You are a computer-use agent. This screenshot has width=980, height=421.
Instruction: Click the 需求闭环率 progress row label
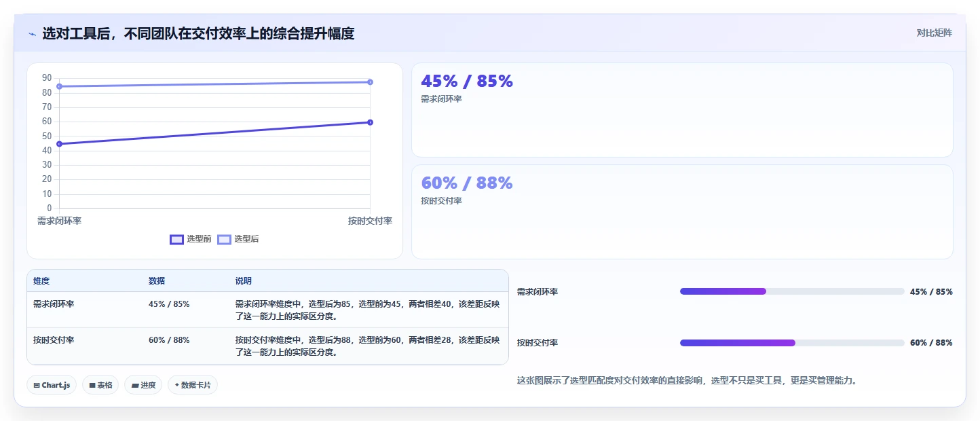coord(538,292)
